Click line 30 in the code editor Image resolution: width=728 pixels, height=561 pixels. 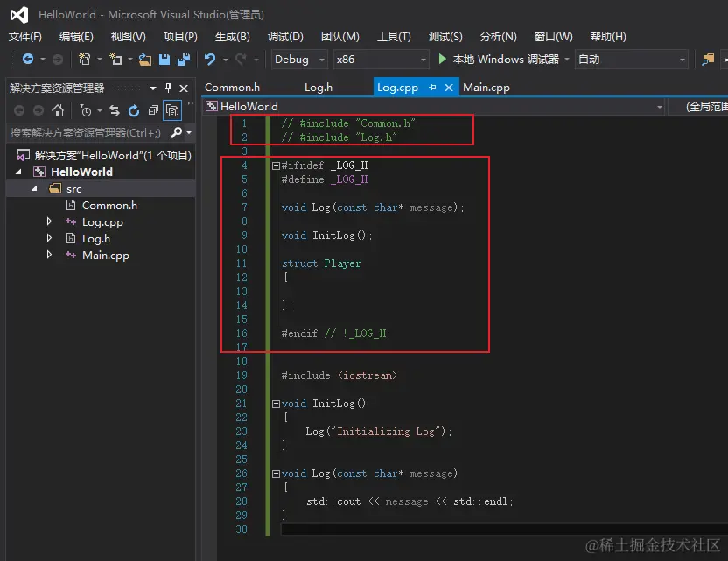[x=504, y=529]
